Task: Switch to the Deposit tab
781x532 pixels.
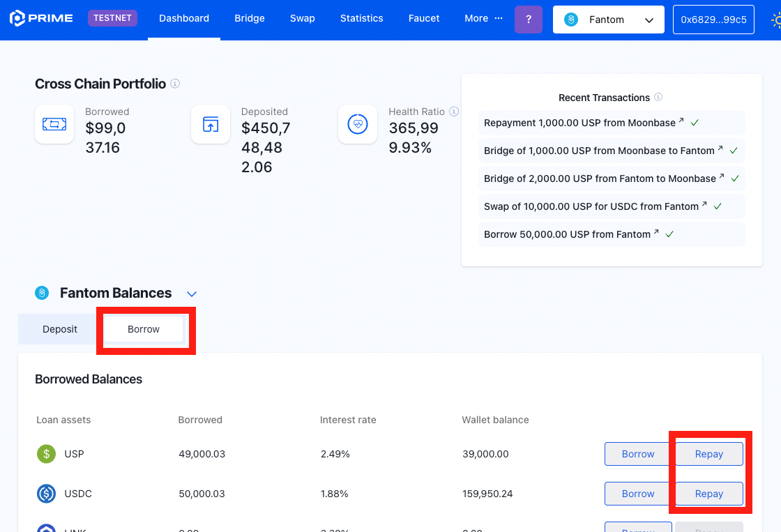Action: tap(60, 329)
